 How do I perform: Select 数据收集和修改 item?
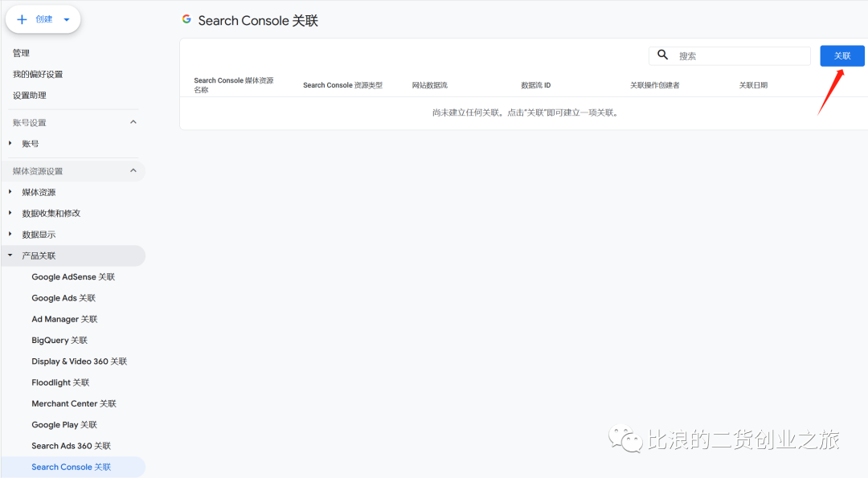[51, 214]
